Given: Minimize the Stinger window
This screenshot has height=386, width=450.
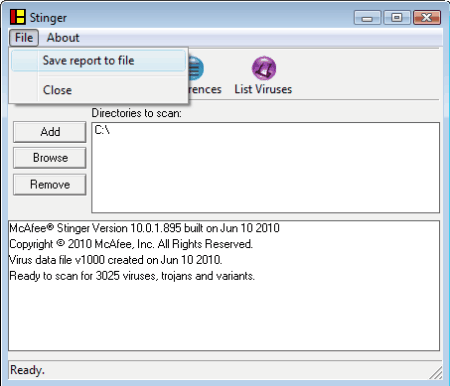Looking at the screenshot, I should coord(367,18).
